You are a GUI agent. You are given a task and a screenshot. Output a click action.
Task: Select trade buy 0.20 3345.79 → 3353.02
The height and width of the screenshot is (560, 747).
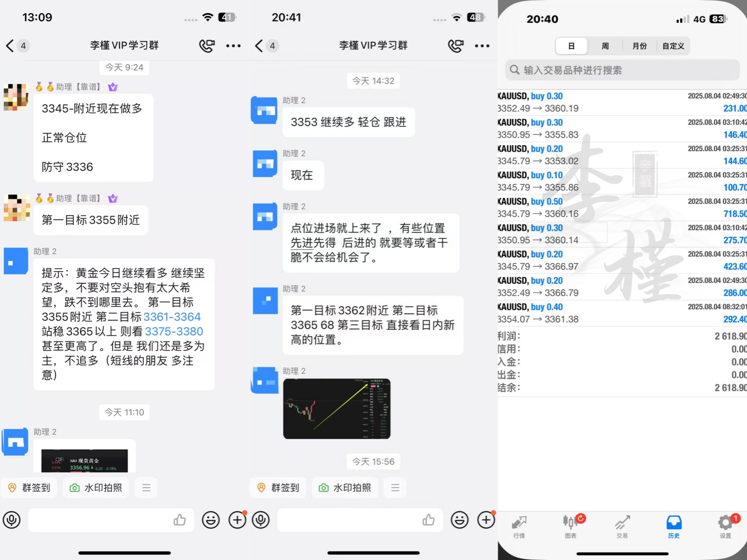622,155
